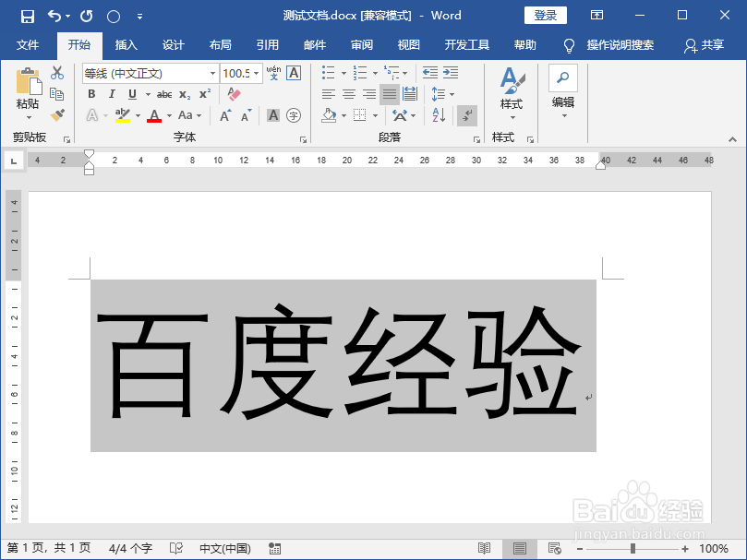Collapse the ribbon with the chevron
Viewport: 747px width, 560px height.
pos(732,139)
